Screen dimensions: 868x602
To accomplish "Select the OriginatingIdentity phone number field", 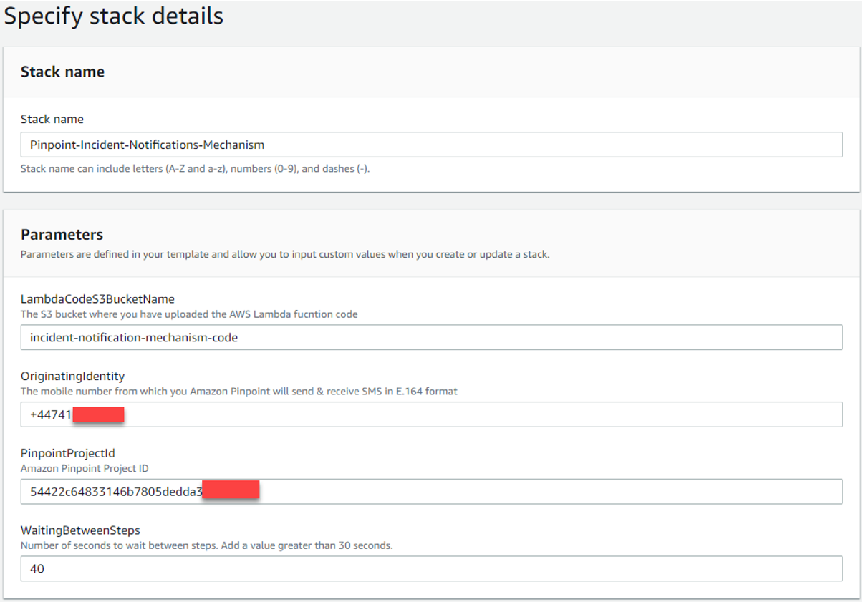I will tap(431, 414).
